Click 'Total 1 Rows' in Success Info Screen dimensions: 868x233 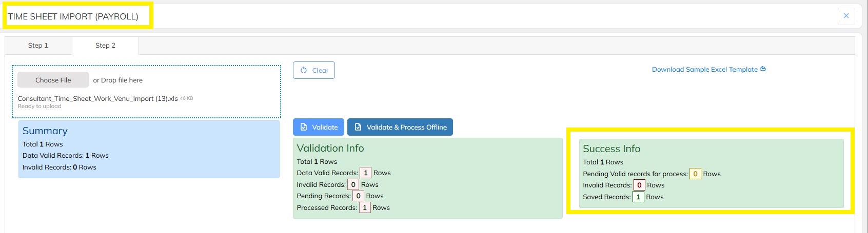(603, 162)
